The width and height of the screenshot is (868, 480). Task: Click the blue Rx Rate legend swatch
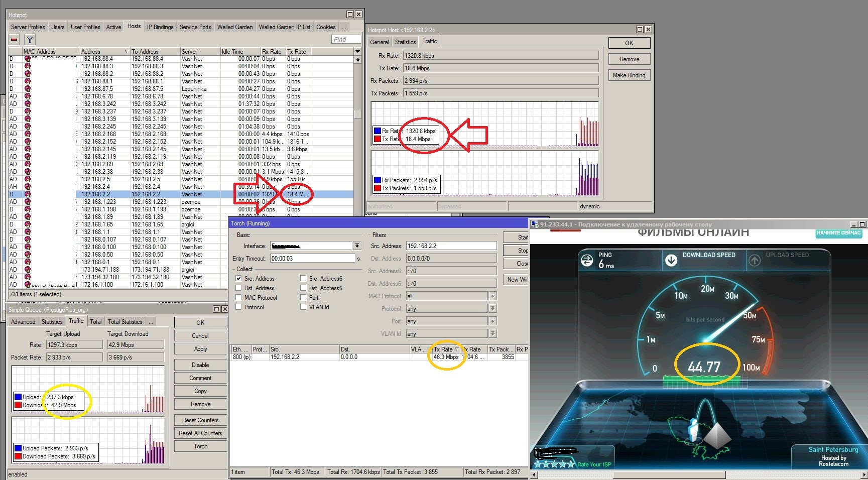(x=378, y=131)
